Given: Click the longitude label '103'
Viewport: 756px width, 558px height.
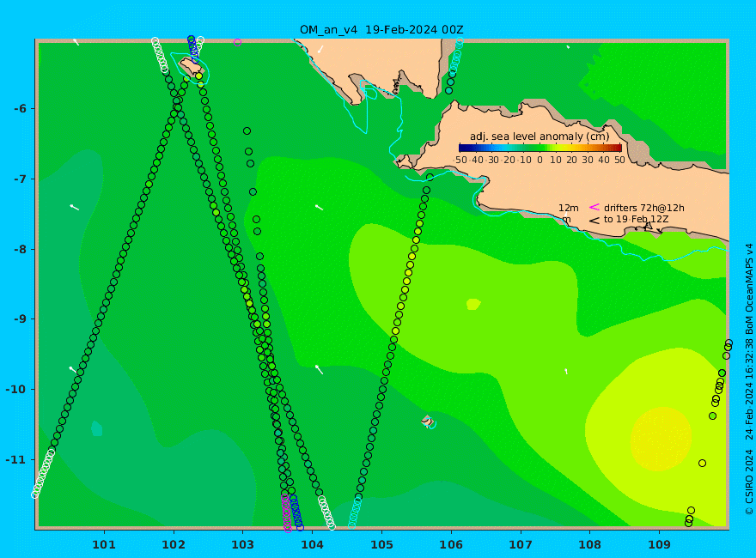Looking at the screenshot, I should (x=242, y=545).
